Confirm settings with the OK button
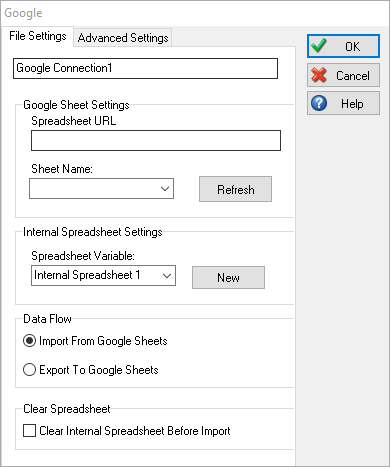 tap(343, 46)
